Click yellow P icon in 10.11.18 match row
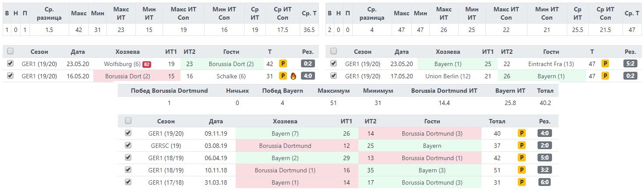Viewport: 644px width, 189px height. click(521, 170)
